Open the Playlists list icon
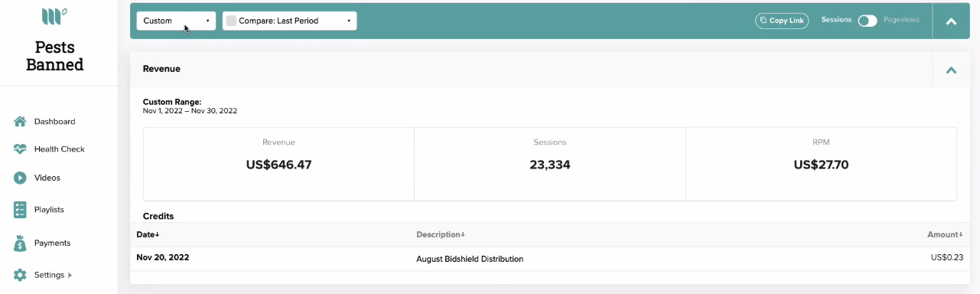This screenshot has width=980, height=294. click(20, 210)
